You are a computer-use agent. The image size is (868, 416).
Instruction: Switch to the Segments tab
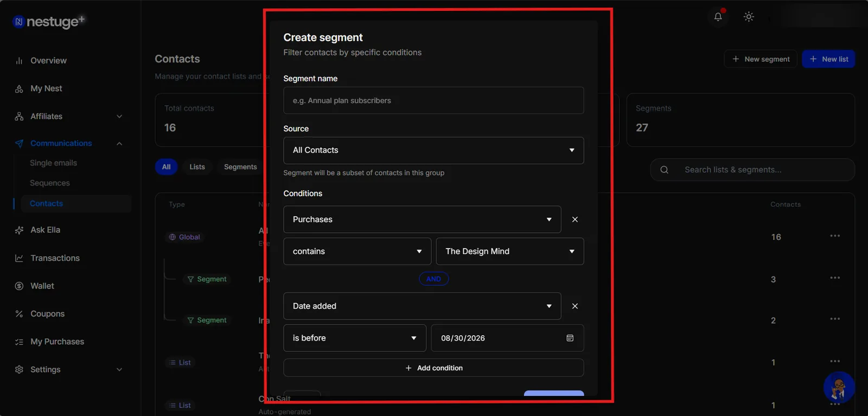pyautogui.click(x=240, y=167)
